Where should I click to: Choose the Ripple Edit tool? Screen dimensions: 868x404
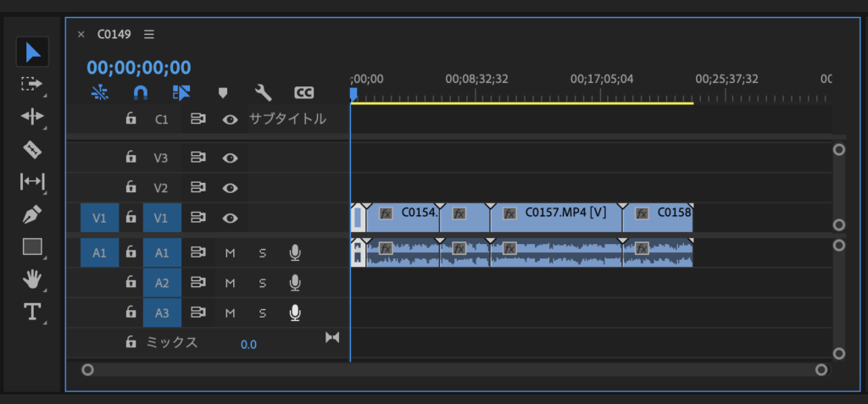coord(32,117)
